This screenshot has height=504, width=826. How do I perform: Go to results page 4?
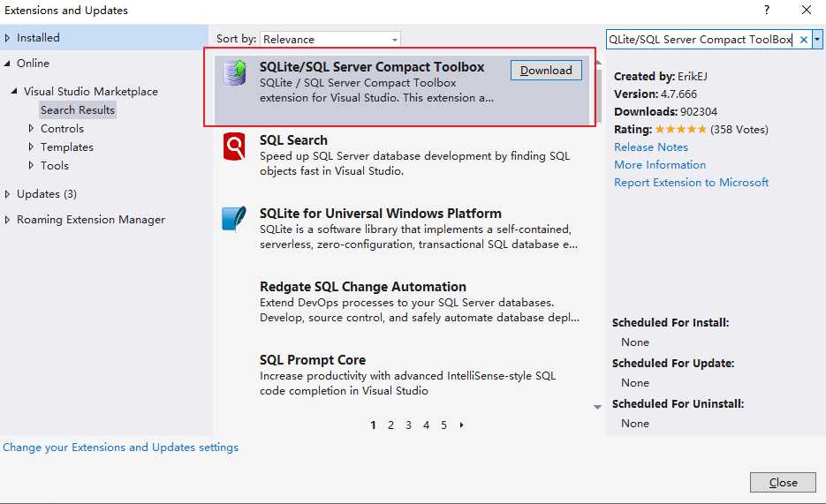tap(426, 425)
